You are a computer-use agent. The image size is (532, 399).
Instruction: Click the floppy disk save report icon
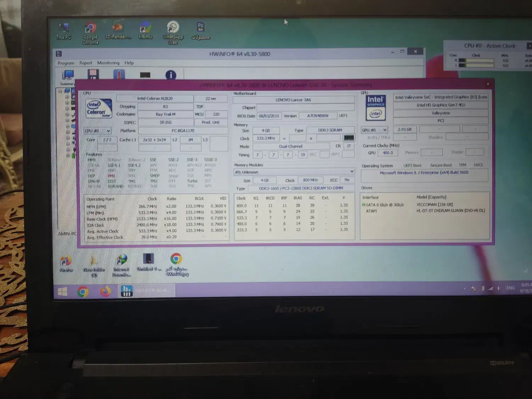click(x=93, y=74)
